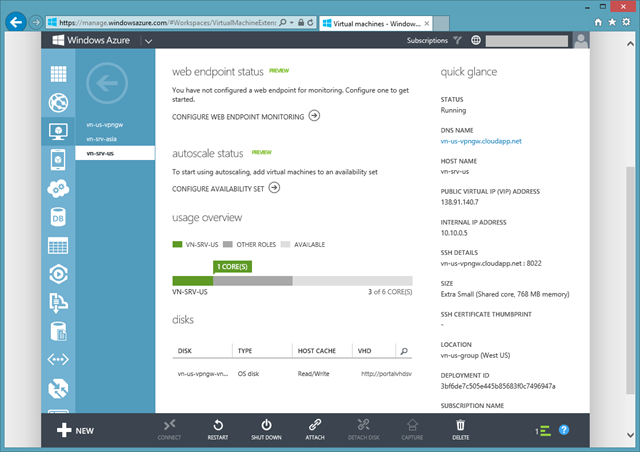
Task: Click the green VN-SRV-US usage bar segment
Action: point(193,281)
